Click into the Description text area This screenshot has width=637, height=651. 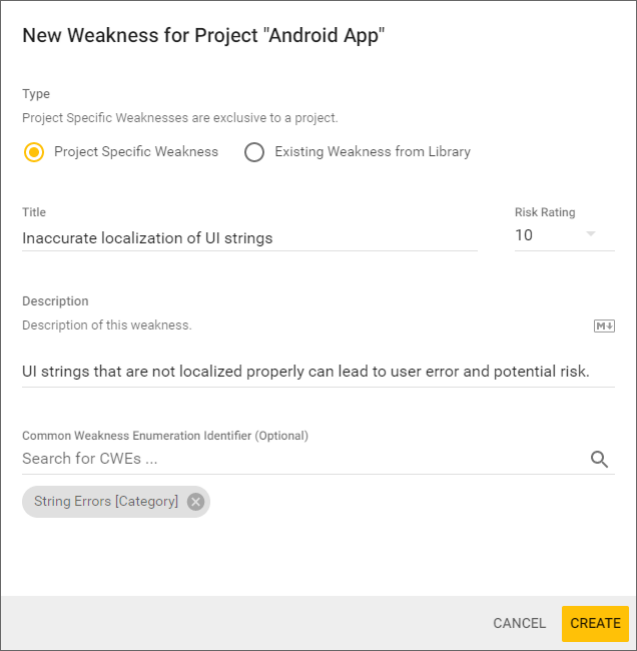point(306,372)
